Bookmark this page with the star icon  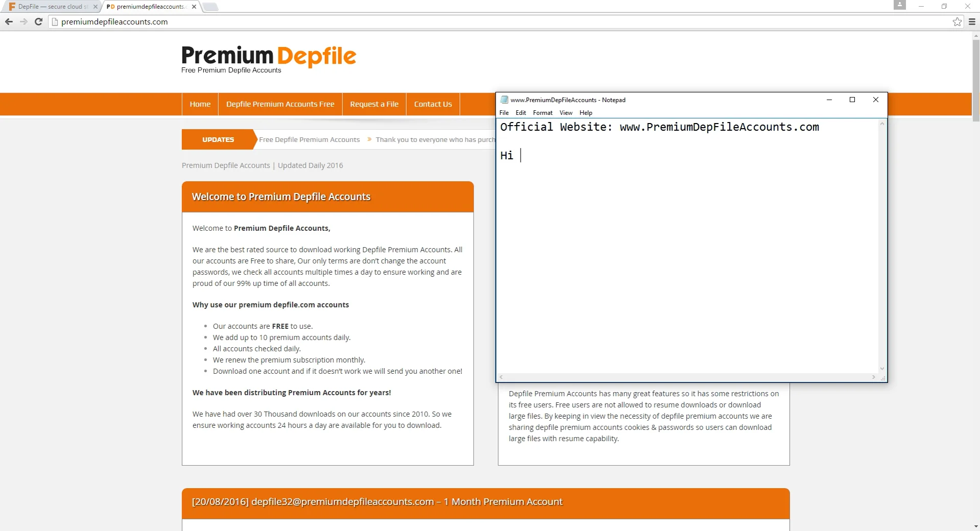[957, 21]
